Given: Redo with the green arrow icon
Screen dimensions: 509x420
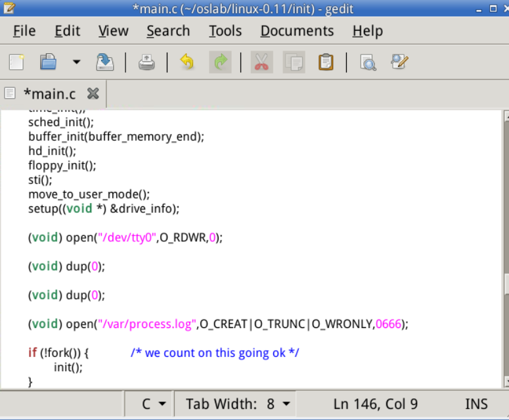Looking at the screenshot, I should [x=221, y=62].
